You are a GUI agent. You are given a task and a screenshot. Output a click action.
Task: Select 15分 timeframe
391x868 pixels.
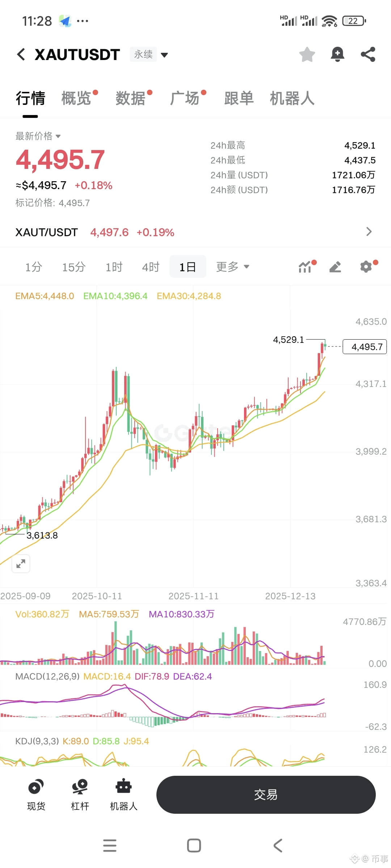(74, 267)
